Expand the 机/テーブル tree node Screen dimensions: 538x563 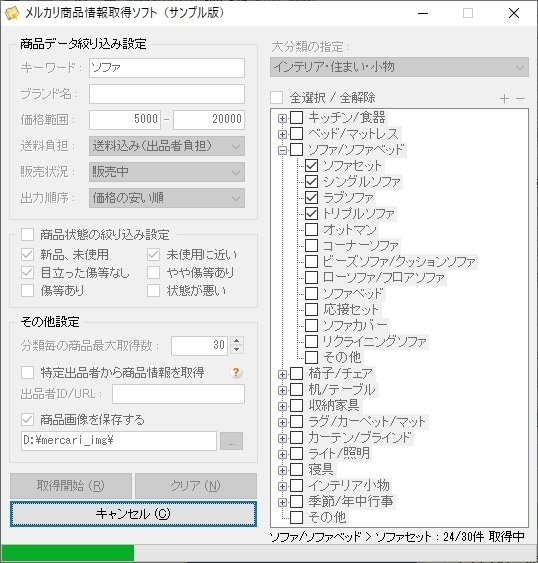click(282, 390)
